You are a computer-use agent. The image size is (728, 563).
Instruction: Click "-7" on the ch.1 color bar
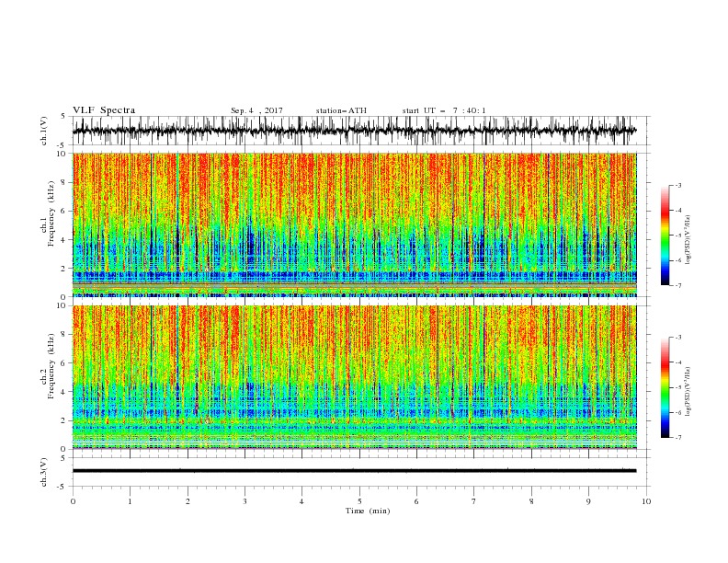678,286
